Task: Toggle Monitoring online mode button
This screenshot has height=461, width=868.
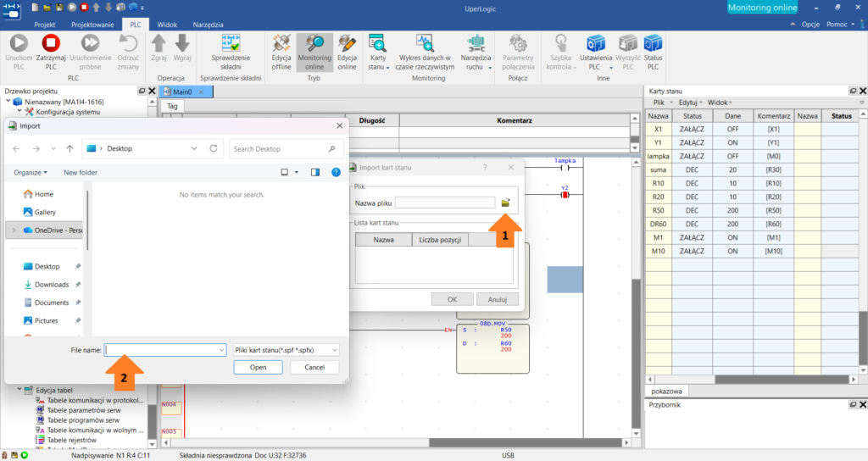Action: [314, 52]
